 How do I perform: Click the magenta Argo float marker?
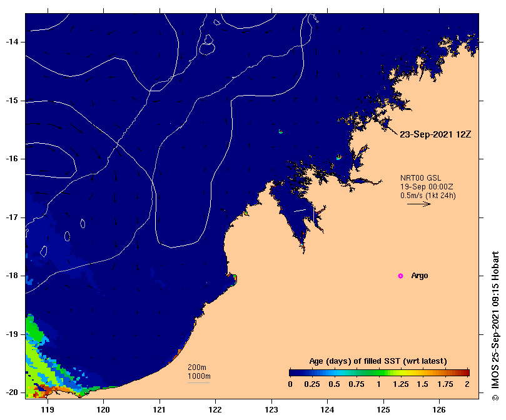tap(401, 276)
